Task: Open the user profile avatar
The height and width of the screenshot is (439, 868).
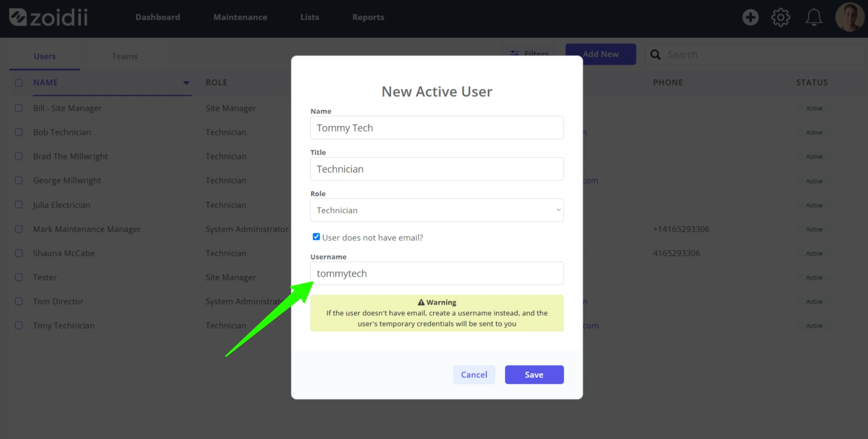Action: tap(849, 17)
